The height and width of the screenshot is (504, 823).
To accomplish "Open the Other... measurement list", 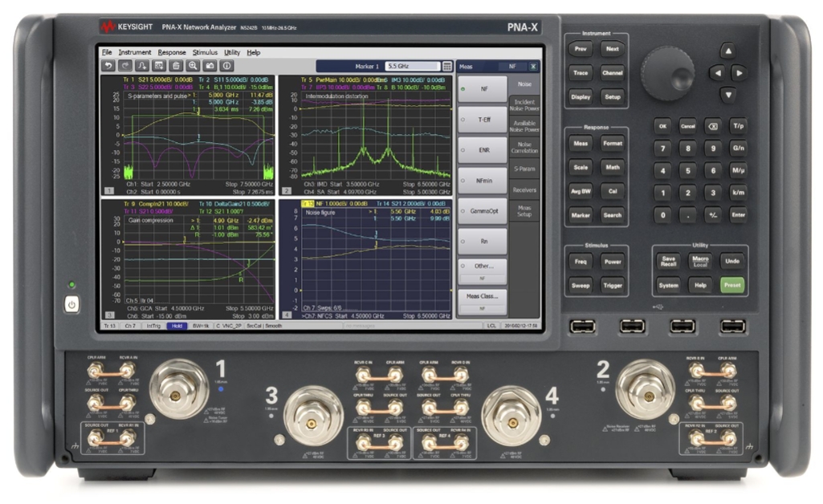I will (x=483, y=264).
